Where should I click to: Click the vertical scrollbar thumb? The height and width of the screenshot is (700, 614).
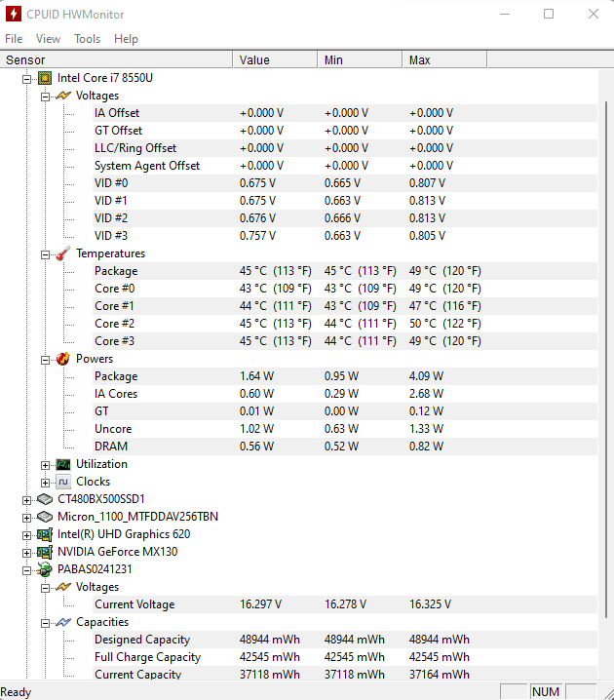pyautogui.click(x=606, y=360)
